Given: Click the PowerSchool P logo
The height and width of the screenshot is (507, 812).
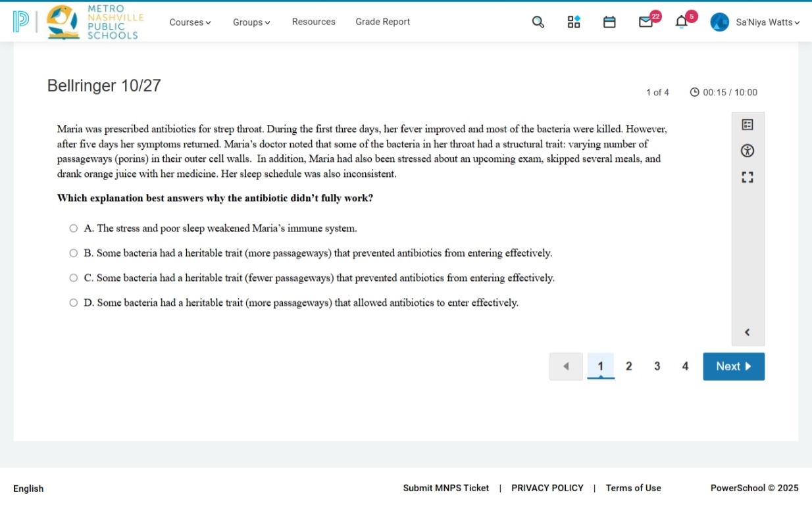Looking at the screenshot, I should pyautogui.click(x=21, y=21).
